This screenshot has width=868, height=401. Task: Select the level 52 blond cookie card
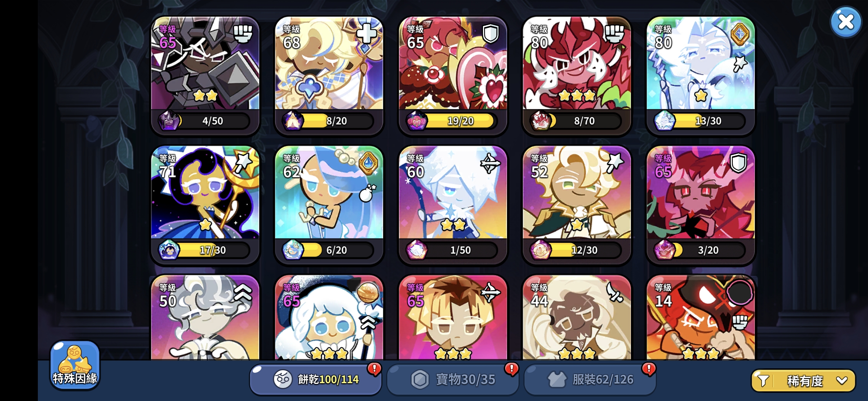(577, 205)
